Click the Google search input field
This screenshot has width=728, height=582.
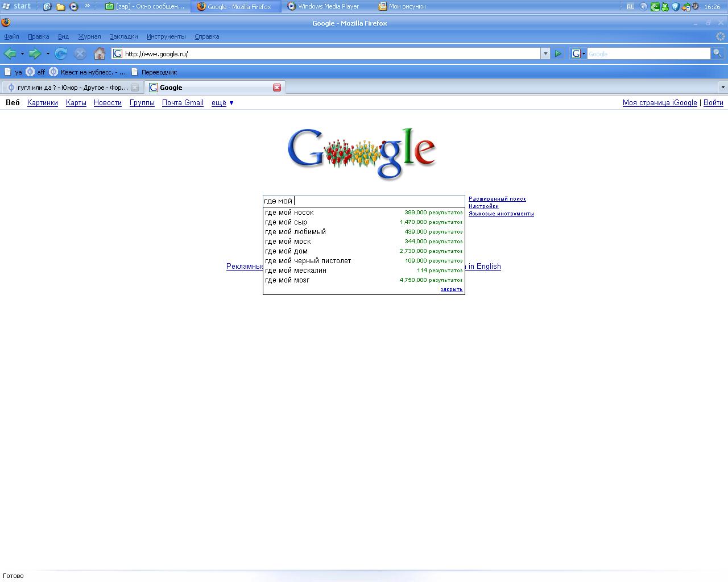[364, 201]
